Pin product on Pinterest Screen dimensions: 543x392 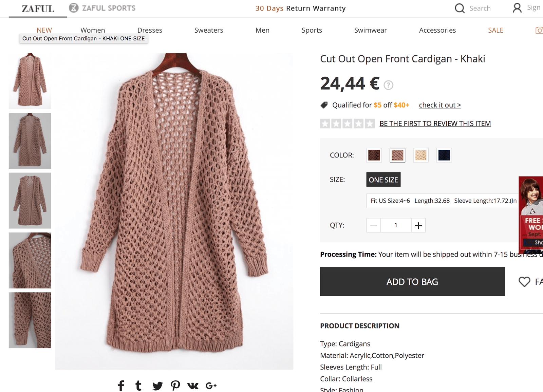(x=175, y=386)
